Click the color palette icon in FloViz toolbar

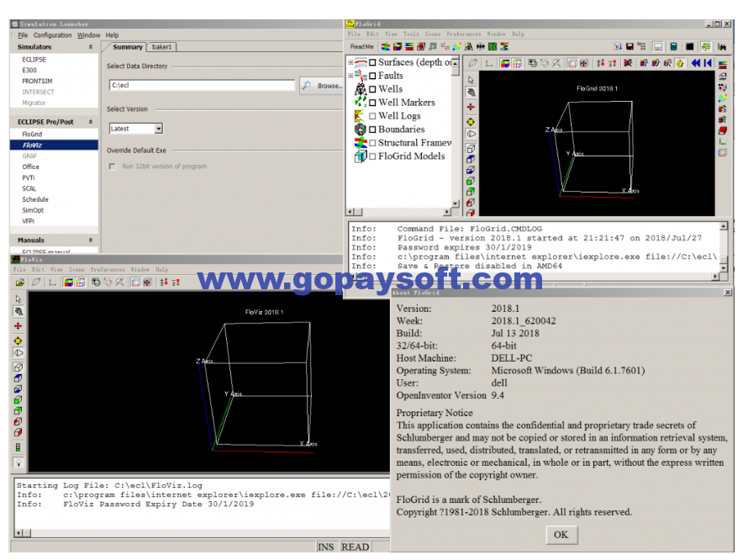pyautogui.click(x=68, y=282)
